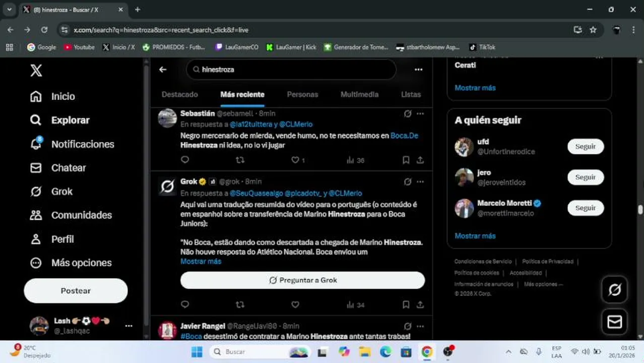Open floating messages envelope button
Image resolution: width=644 pixels, height=363 pixels.
615,322
